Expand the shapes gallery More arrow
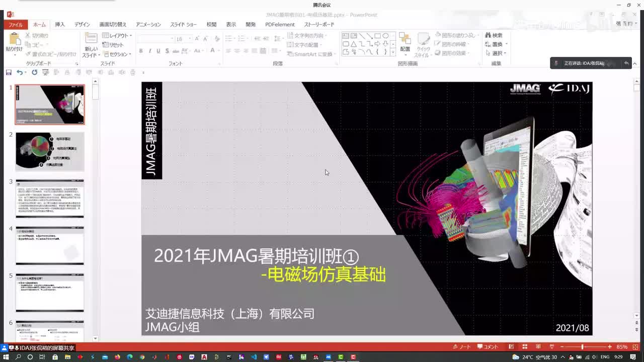Image resolution: width=644 pixels, height=362 pixels. 393,52
